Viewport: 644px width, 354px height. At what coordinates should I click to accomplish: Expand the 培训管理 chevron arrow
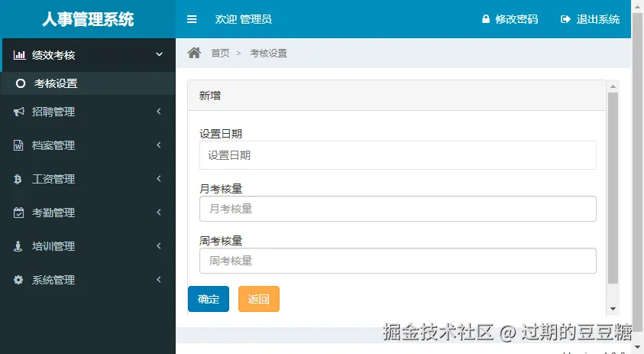[159, 246]
